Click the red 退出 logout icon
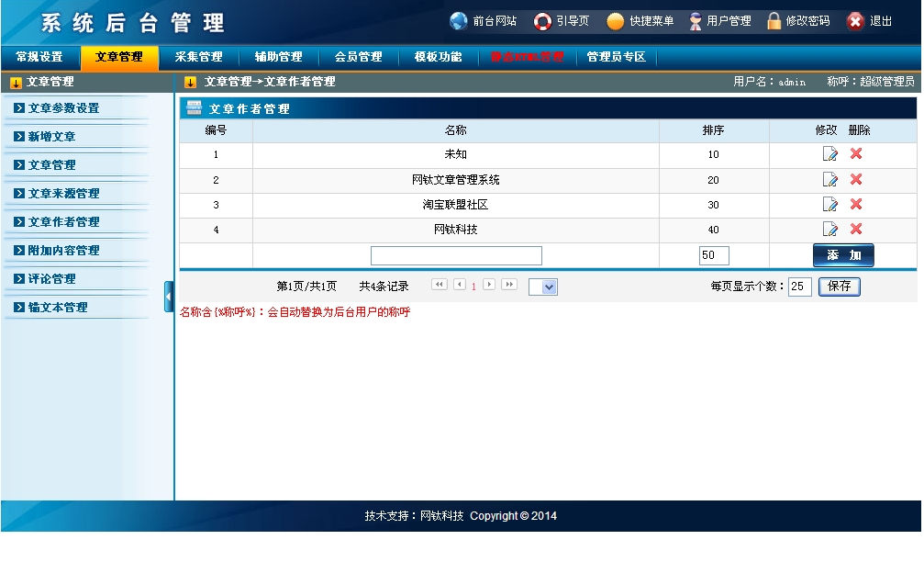Image resolution: width=924 pixels, height=562 pixels. click(855, 21)
